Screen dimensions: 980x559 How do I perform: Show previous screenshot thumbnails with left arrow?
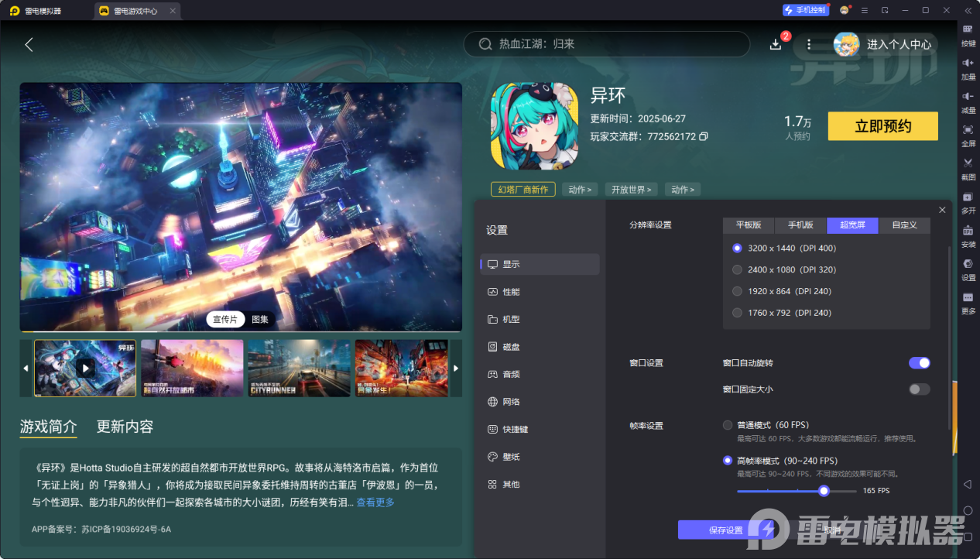click(26, 368)
